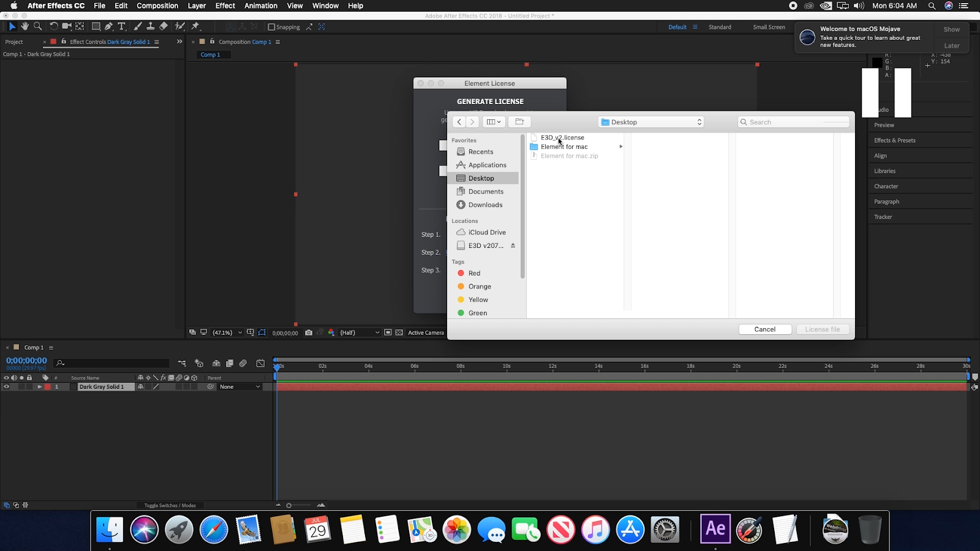
Task: Expand hidden panels double-chevron in Project area
Action: (179, 42)
